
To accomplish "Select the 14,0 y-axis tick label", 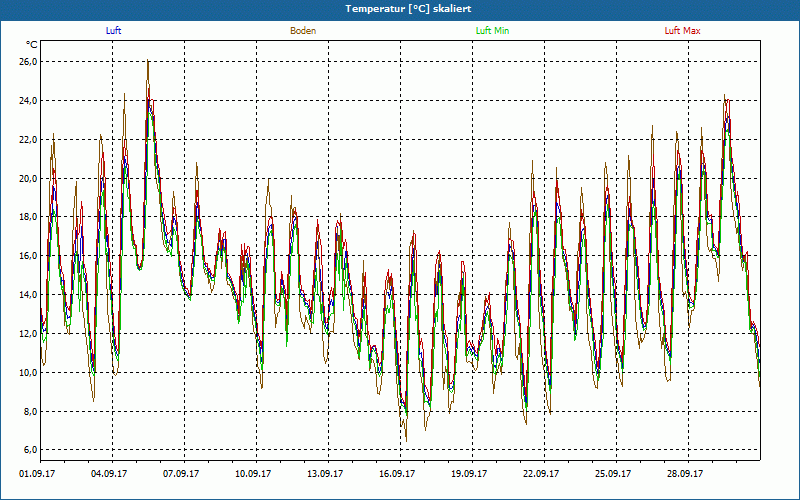I will tap(27, 295).
